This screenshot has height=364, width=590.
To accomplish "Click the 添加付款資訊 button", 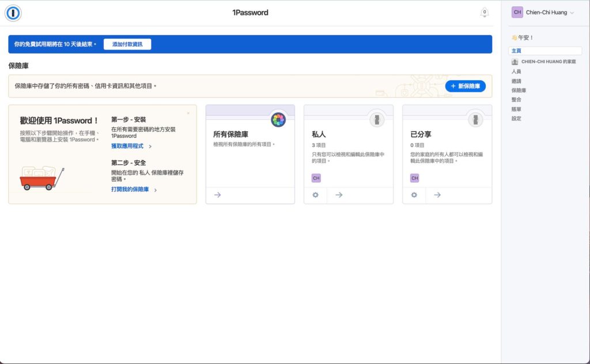I will click(127, 44).
